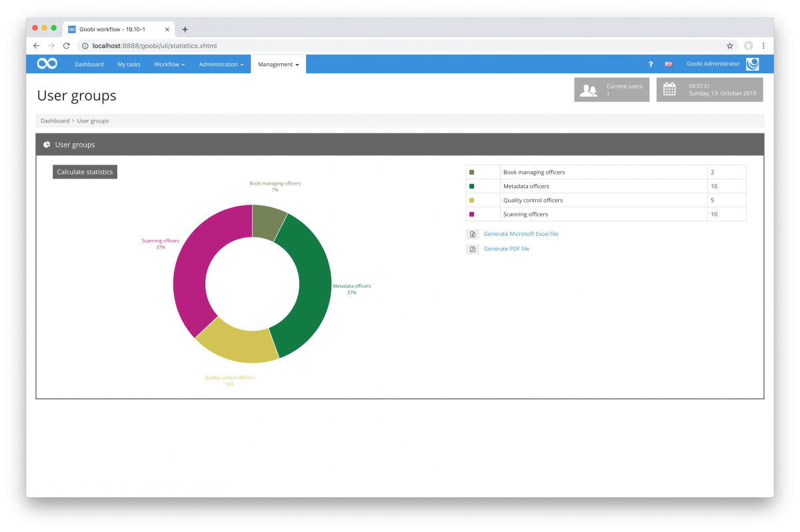Open the Generate PDF file link

click(x=507, y=249)
